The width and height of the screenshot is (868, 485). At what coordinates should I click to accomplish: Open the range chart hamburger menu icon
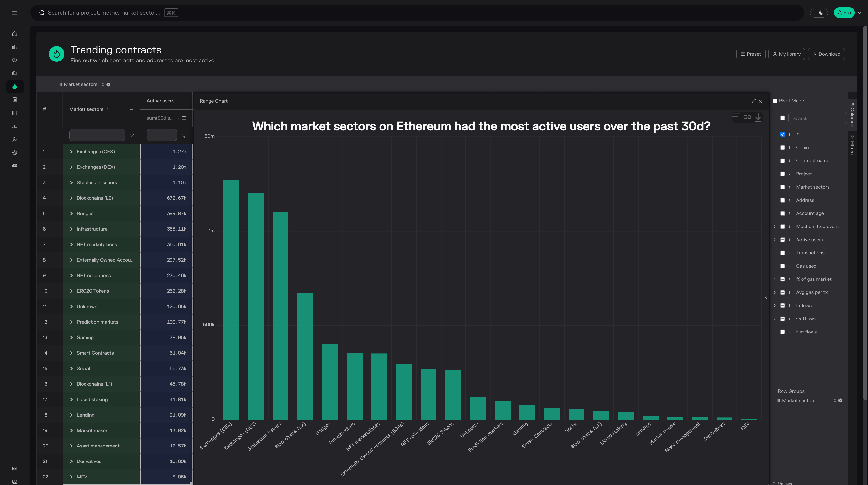(x=736, y=117)
